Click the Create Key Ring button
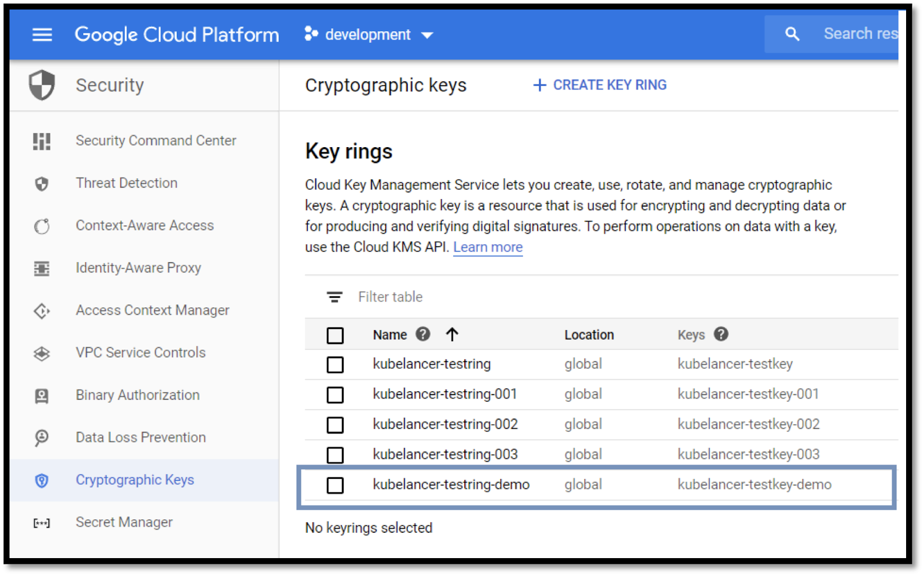This screenshot has height=576, width=924. (600, 85)
